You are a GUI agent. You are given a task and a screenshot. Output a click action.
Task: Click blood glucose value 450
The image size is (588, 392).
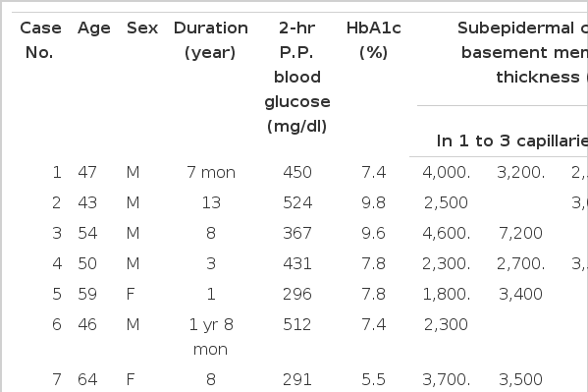tap(297, 172)
